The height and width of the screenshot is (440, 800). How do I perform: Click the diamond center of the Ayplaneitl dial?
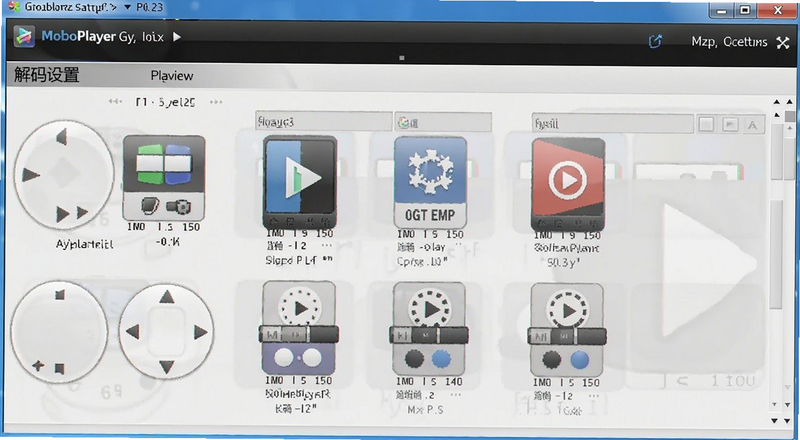click(x=64, y=173)
